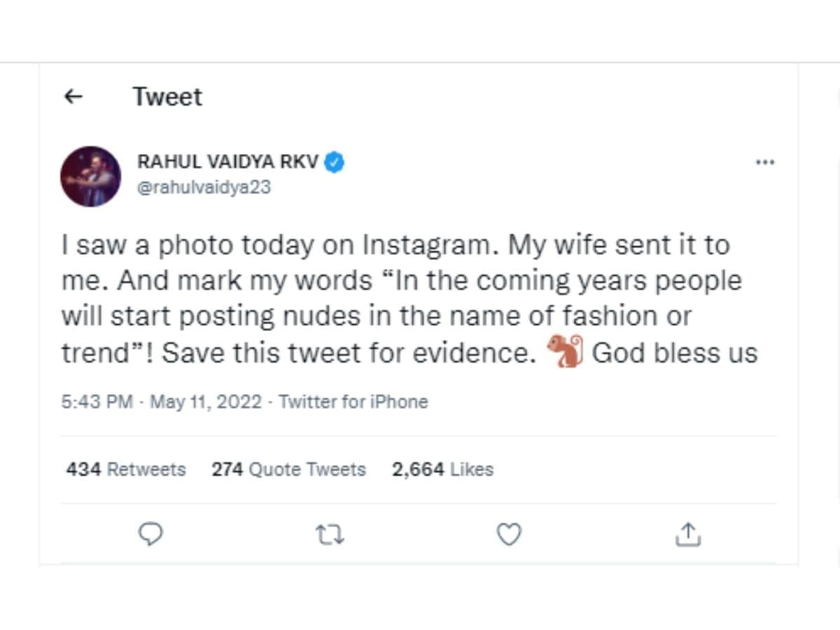Image resolution: width=840 pixels, height=630 pixels.
Task: Click the reply speech bubble icon
Action: (x=150, y=535)
